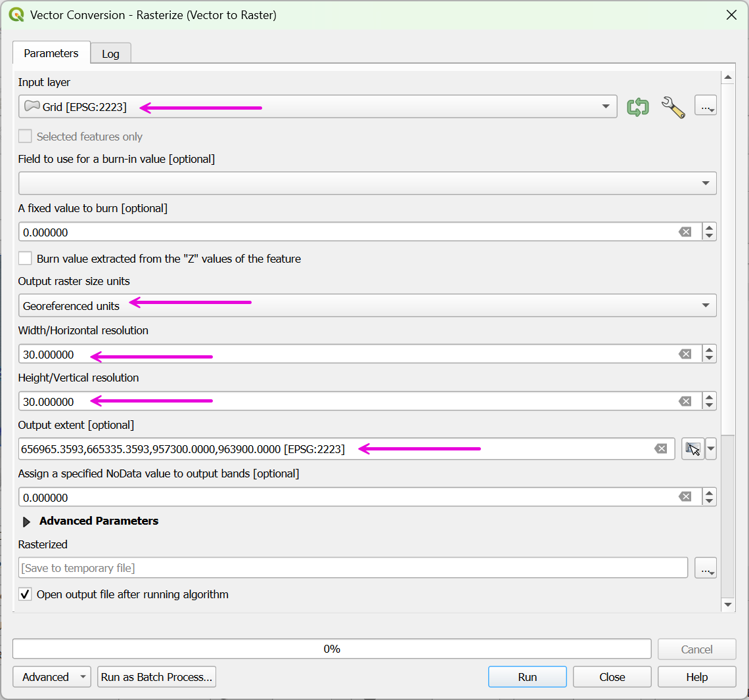Enable burn value from Z values checkbox
Viewport: 749px width, 700px height.
25,259
